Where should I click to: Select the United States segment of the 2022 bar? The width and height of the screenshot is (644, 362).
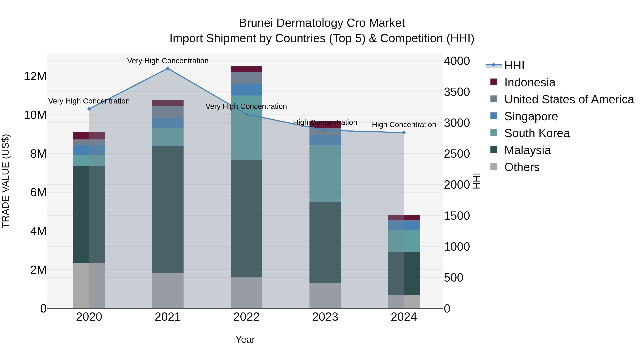tap(246, 78)
